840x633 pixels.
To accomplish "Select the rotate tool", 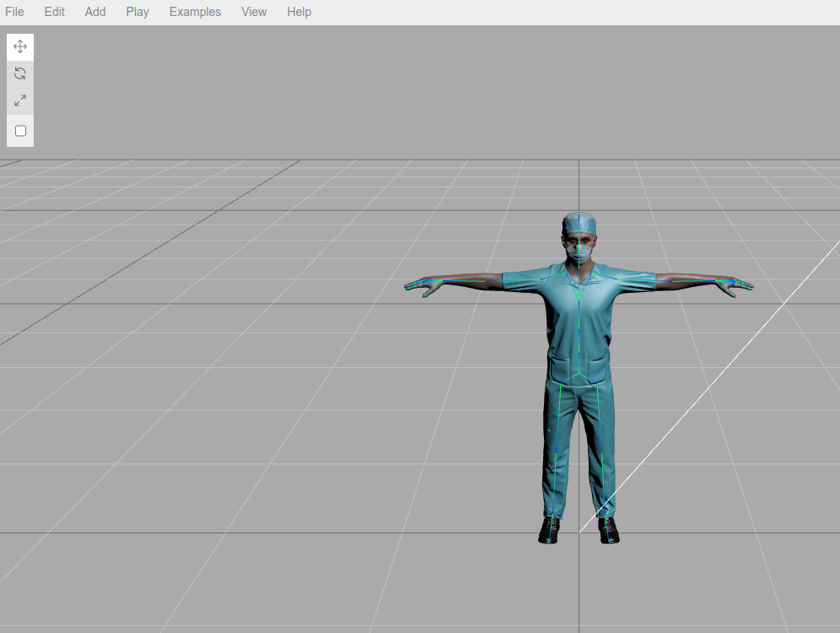I will tap(20, 73).
